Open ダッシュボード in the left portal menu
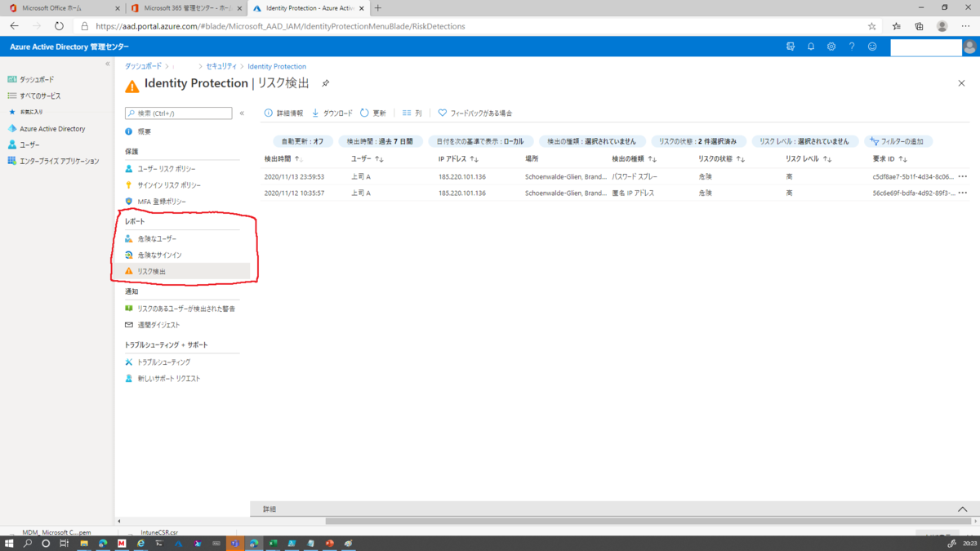Screen dimensions: 980x551 click(x=37, y=79)
